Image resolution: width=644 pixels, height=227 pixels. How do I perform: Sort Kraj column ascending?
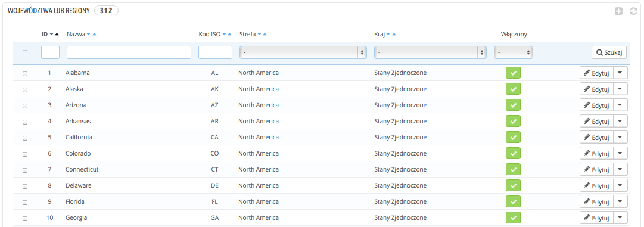point(394,35)
